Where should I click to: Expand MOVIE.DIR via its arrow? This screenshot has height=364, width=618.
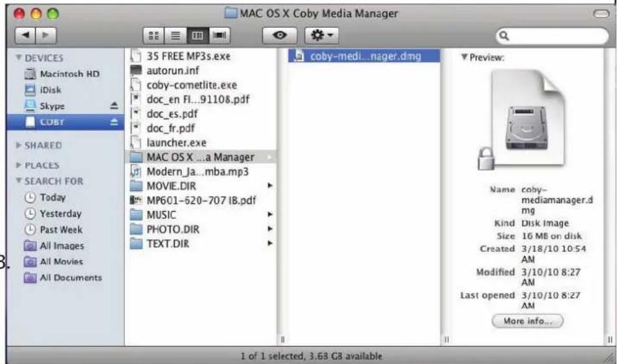coord(270,185)
